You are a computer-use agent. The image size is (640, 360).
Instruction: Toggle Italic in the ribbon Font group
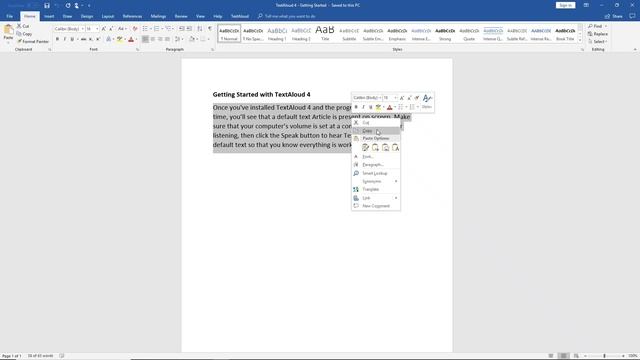pyautogui.click(x=64, y=39)
